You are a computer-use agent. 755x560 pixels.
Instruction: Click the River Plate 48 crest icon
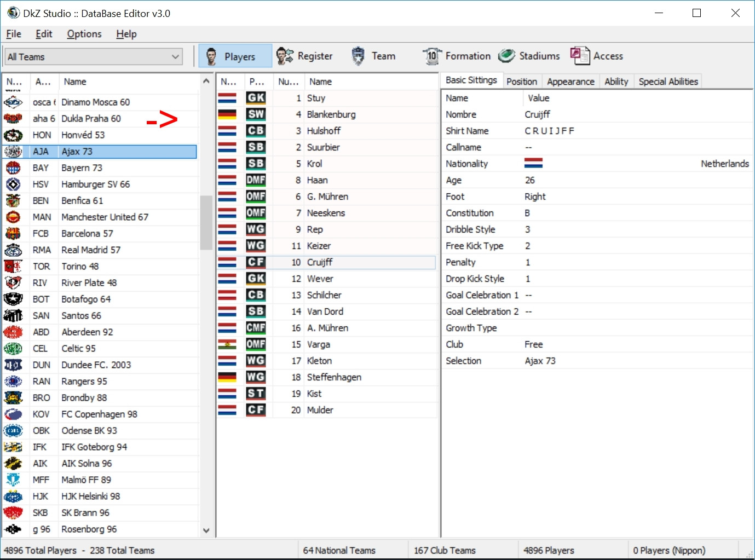tap(13, 283)
